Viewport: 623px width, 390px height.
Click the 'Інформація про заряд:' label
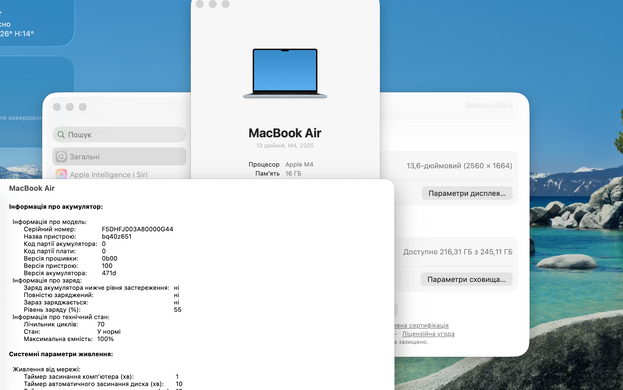coord(47,280)
